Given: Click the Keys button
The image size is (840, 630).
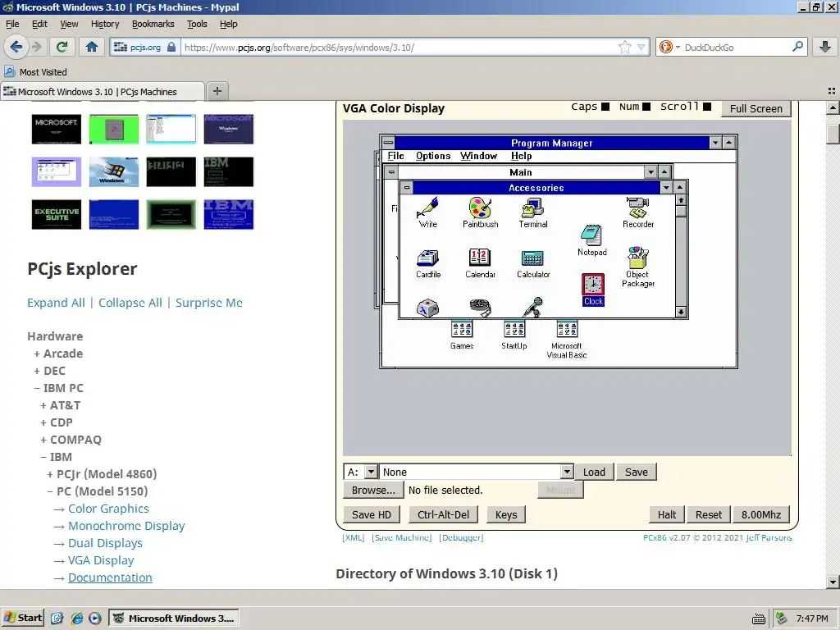Looking at the screenshot, I should coord(505,515).
